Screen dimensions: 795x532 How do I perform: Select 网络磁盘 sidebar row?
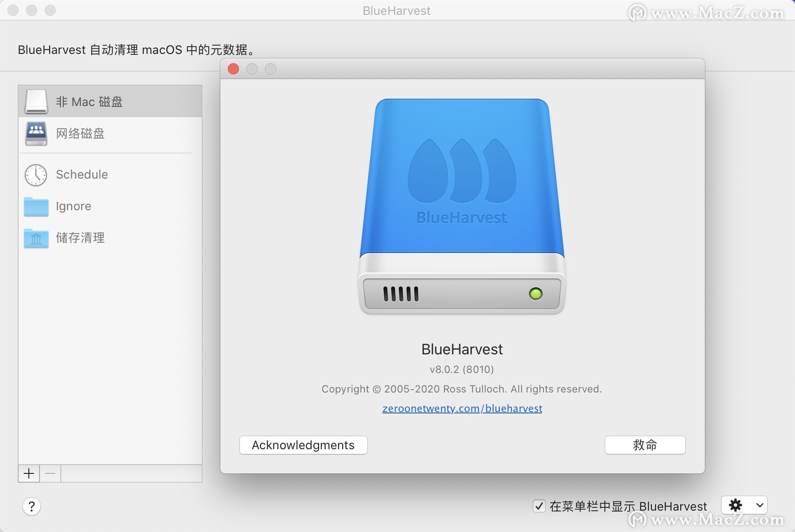coord(110,133)
